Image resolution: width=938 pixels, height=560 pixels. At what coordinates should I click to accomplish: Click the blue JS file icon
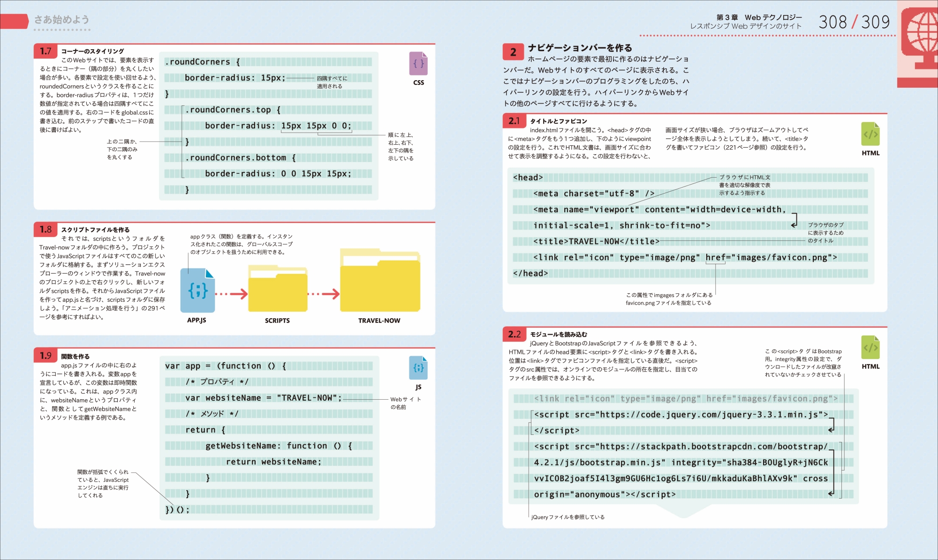pyautogui.click(x=418, y=368)
